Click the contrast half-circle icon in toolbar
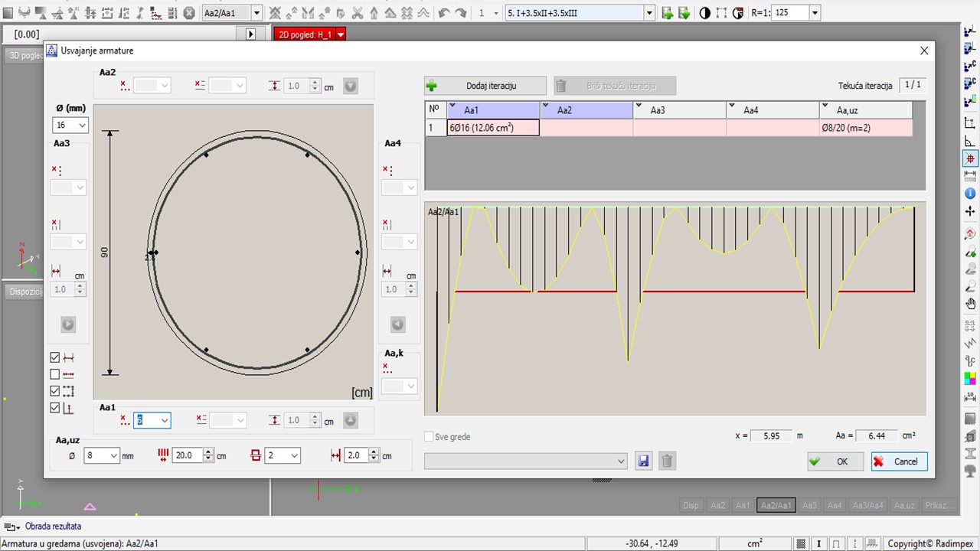 704,13
